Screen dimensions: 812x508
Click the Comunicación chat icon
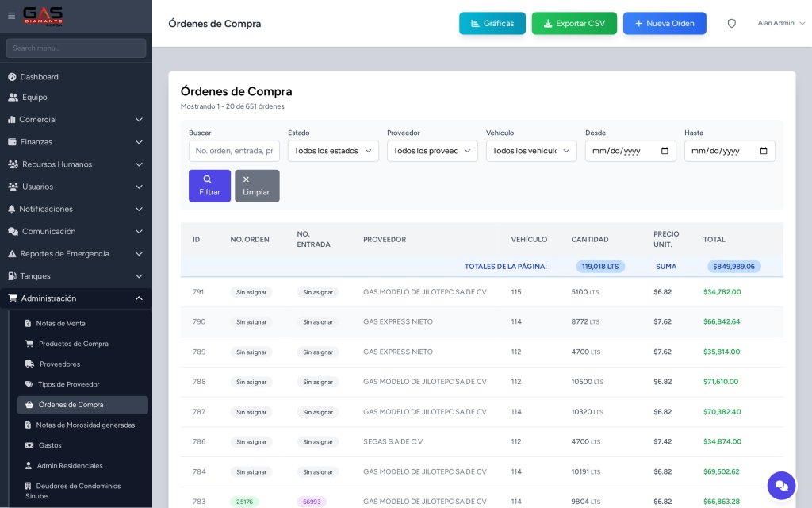tap(13, 231)
